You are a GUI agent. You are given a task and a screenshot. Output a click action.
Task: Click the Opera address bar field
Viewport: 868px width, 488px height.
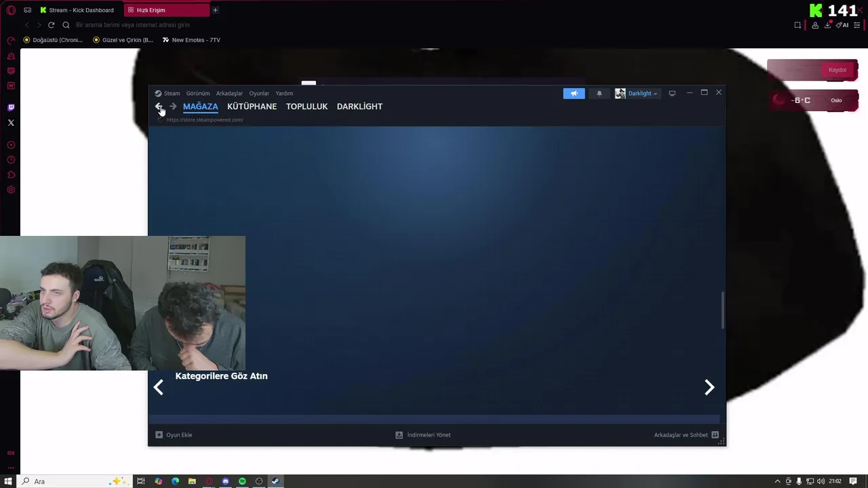coord(427,25)
